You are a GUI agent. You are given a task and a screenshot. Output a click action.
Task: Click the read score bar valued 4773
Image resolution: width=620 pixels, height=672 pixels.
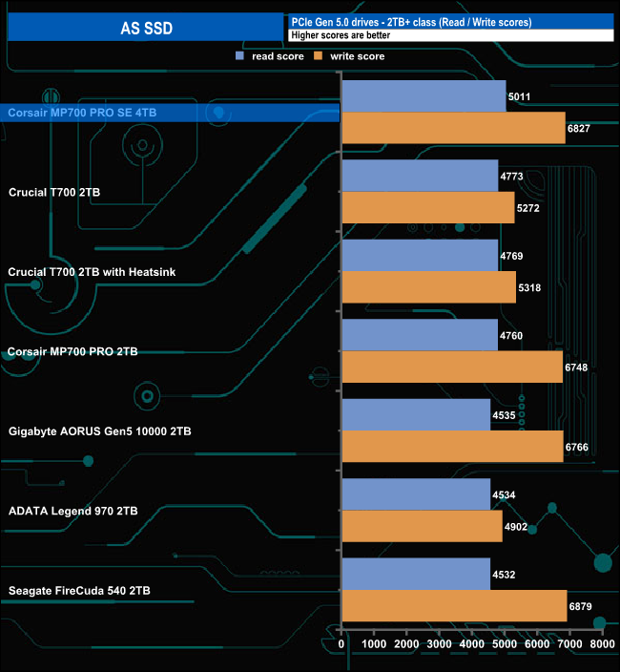[x=420, y=176]
